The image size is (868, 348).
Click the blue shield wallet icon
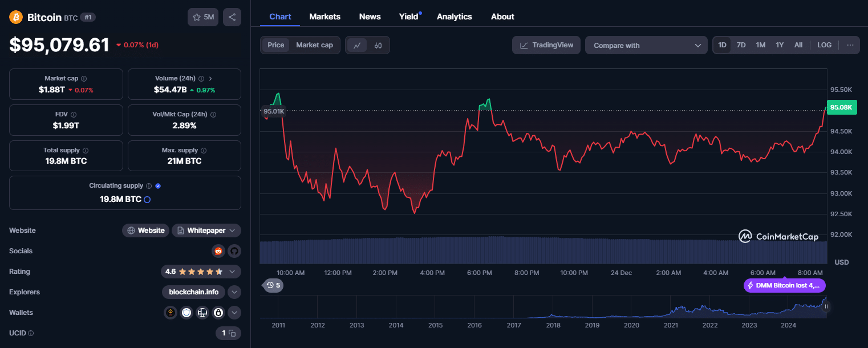(x=186, y=313)
